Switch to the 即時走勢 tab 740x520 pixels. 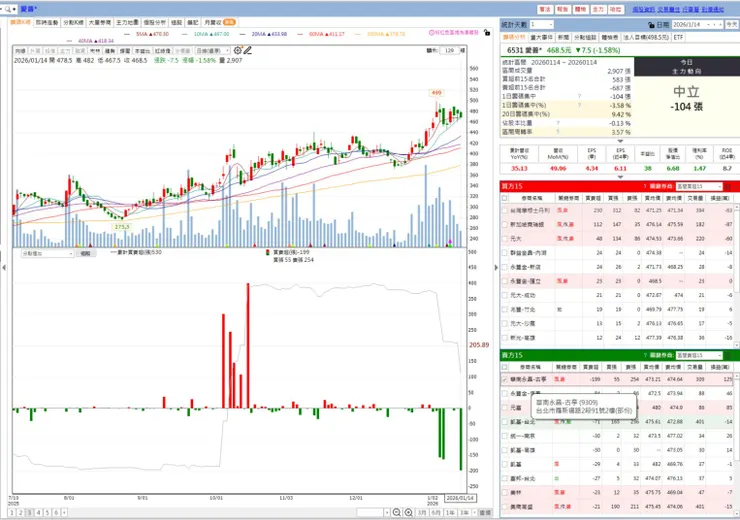click(47, 22)
